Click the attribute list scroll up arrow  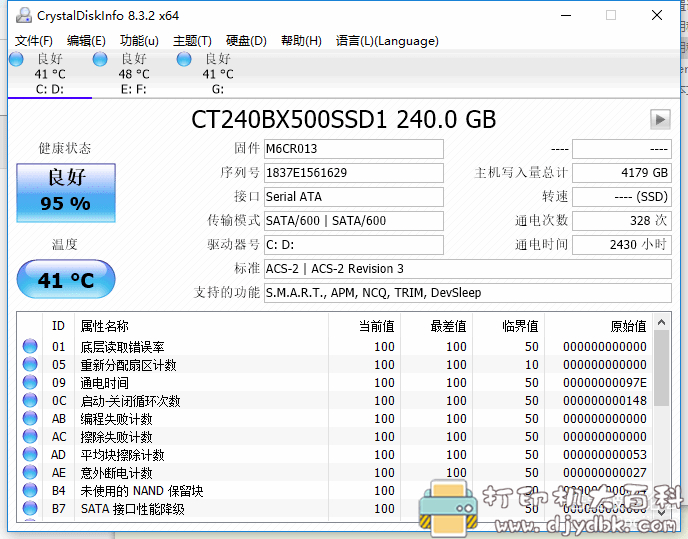coord(662,323)
